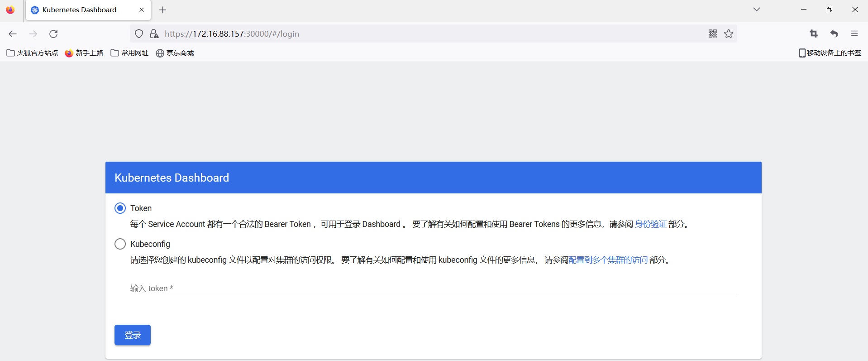Click the browser forward arrow

tap(33, 34)
